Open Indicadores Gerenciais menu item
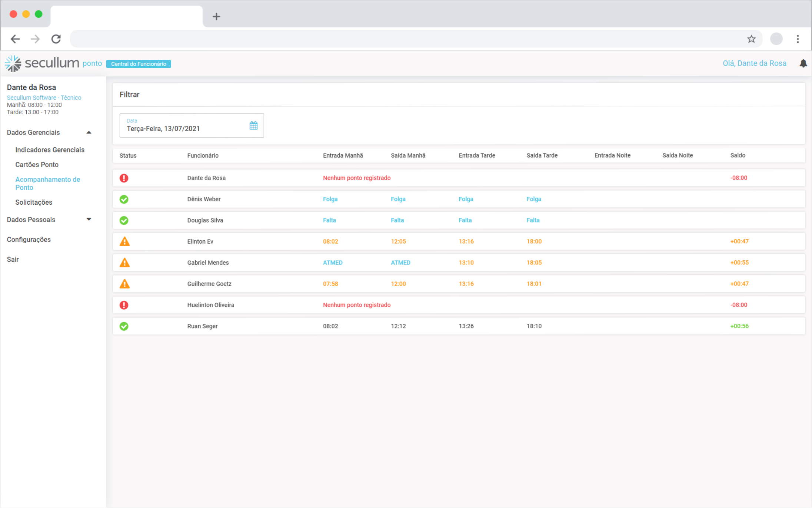The image size is (812, 508). (50, 150)
